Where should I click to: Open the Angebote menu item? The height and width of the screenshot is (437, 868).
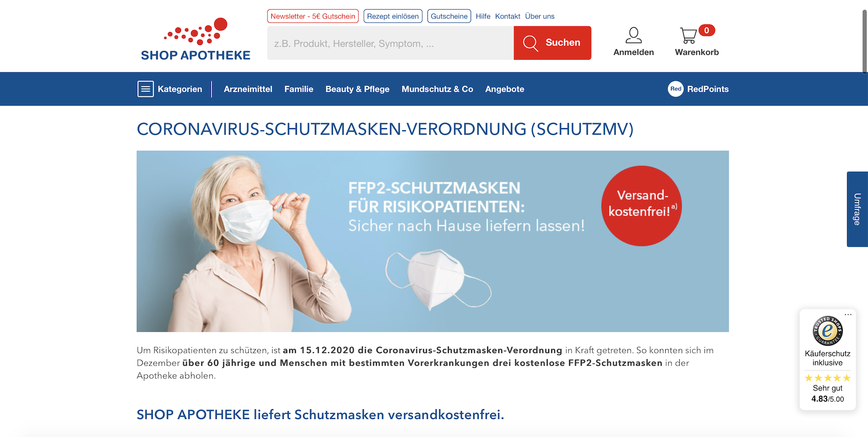505,89
